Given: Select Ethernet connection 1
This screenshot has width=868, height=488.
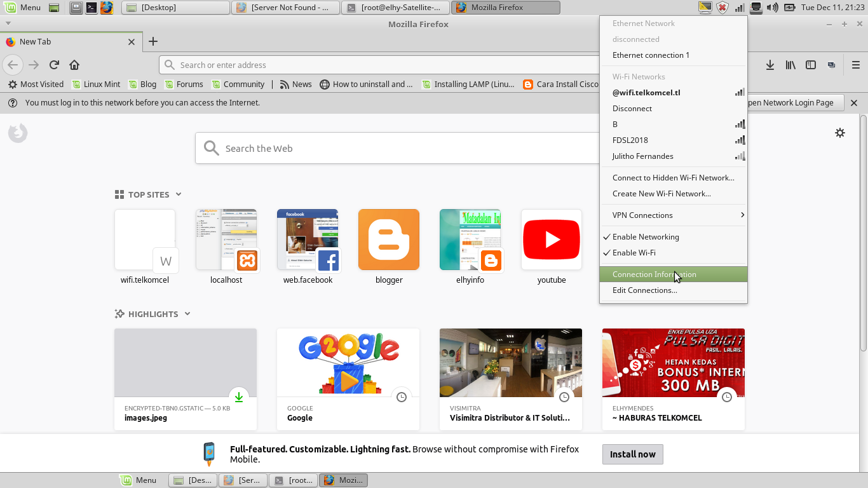Looking at the screenshot, I should [x=674, y=55].
